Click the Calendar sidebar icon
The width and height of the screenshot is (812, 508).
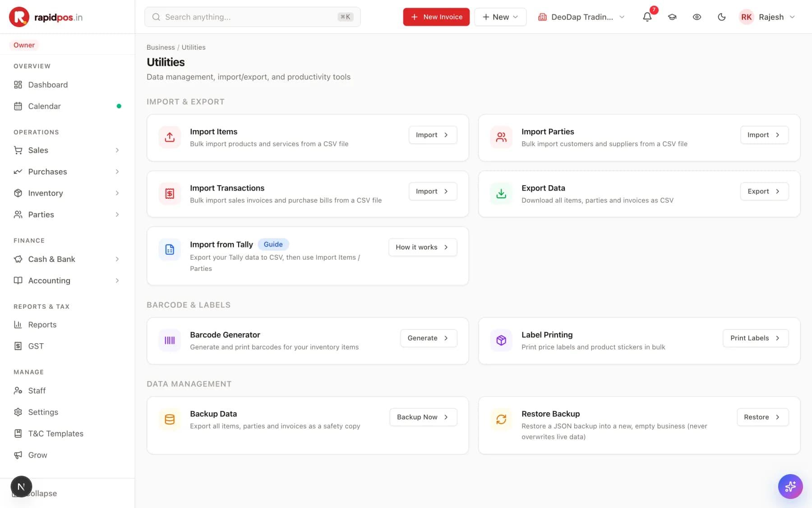(x=18, y=106)
